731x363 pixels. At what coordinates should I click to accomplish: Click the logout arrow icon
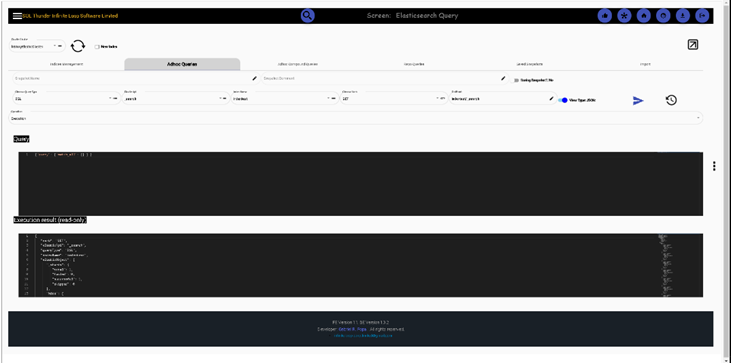coord(702,16)
